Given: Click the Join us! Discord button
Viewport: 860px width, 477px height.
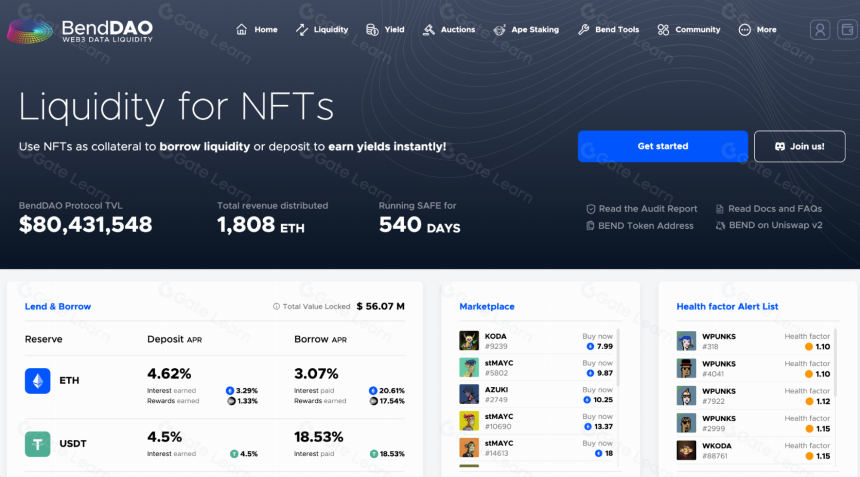Looking at the screenshot, I should (x=800, y=146).
